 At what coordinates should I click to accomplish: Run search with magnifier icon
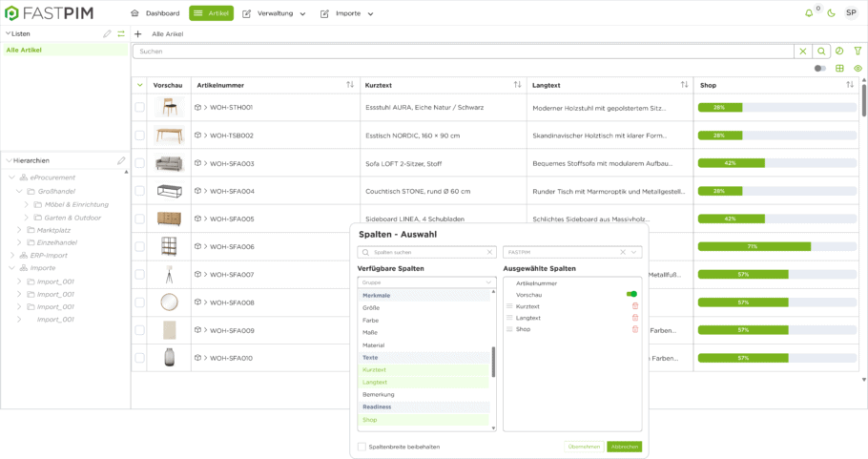click(821, 52)
